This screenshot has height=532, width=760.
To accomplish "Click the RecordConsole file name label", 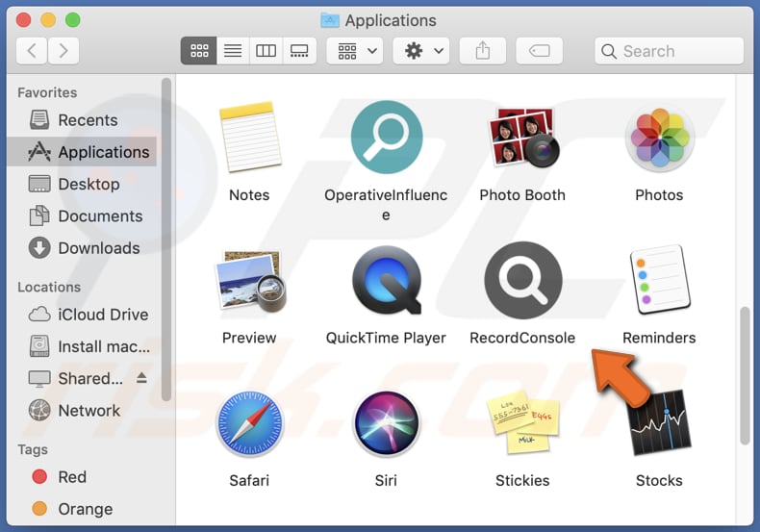I will point(522,338).
